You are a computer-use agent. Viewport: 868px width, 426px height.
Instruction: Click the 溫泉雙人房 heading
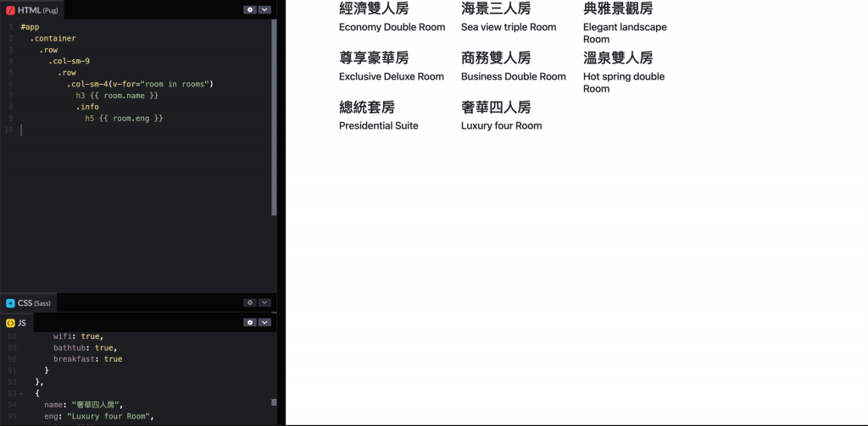[x=618, y=58]
